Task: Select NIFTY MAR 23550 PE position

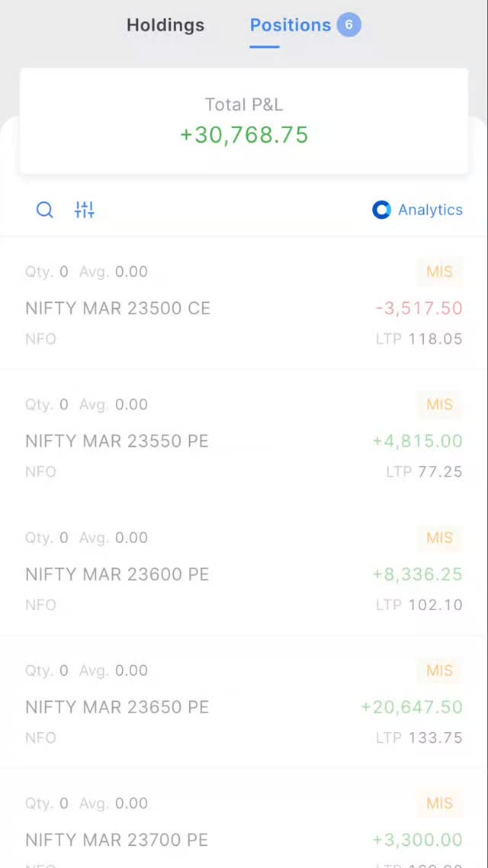Action: (117, 441)
